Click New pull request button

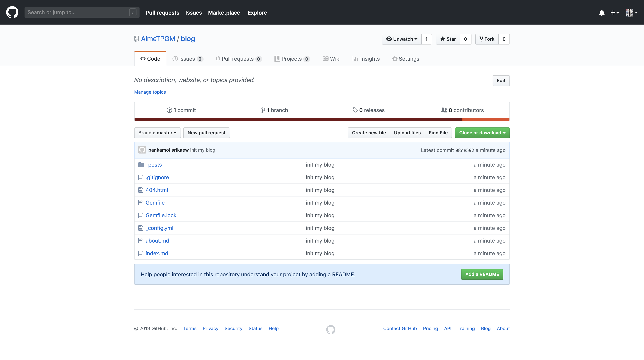pos(206,133)
